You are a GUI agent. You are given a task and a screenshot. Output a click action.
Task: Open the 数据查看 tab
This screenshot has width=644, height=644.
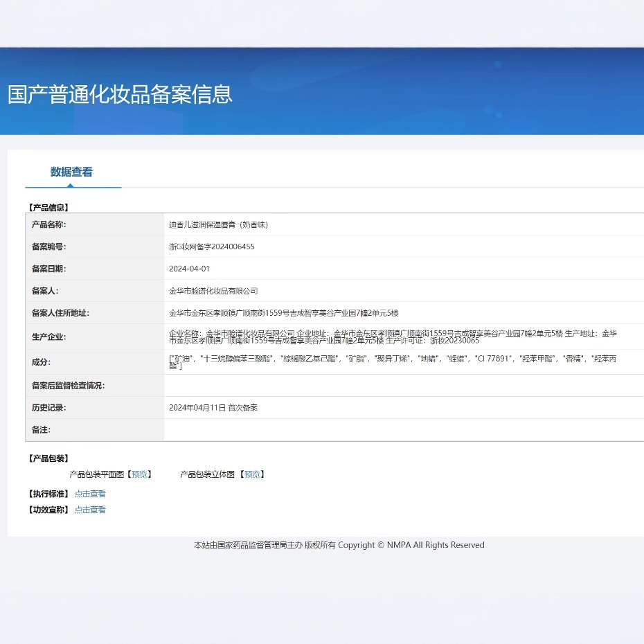(x=71, y=172)
